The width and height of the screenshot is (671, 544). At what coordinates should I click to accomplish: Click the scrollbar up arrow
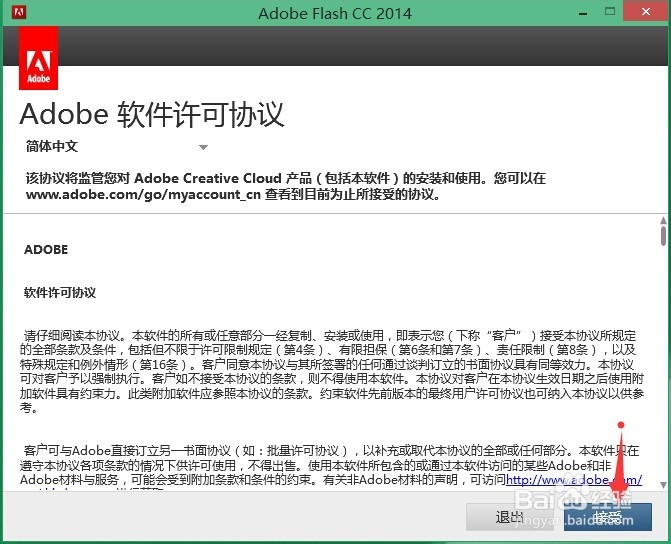663,220
